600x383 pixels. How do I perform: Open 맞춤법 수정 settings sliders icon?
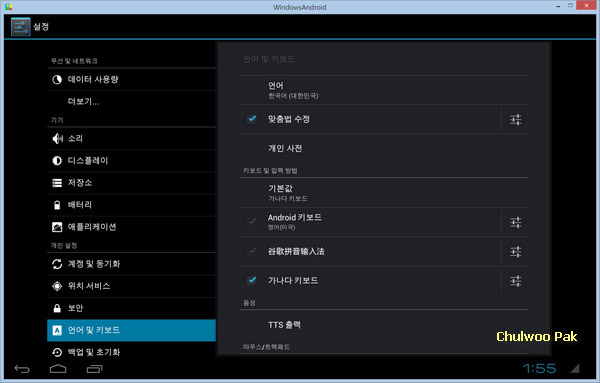tap(515, 119)
